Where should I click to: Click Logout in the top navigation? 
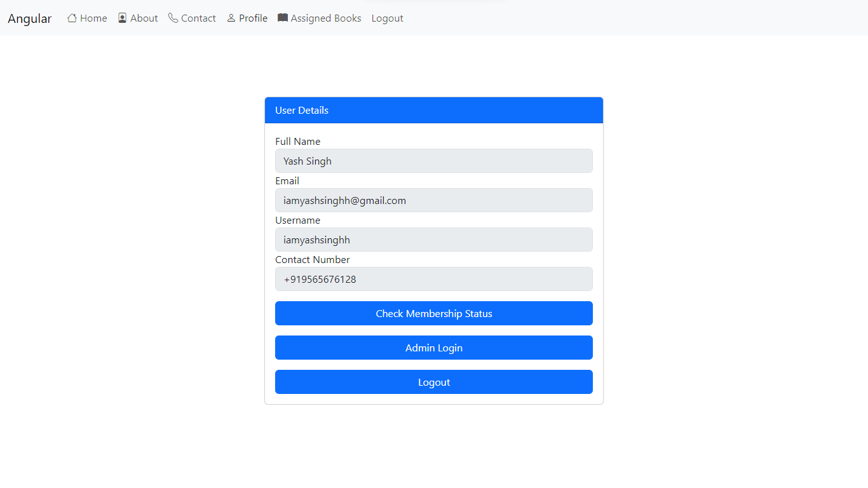point(387,18)
